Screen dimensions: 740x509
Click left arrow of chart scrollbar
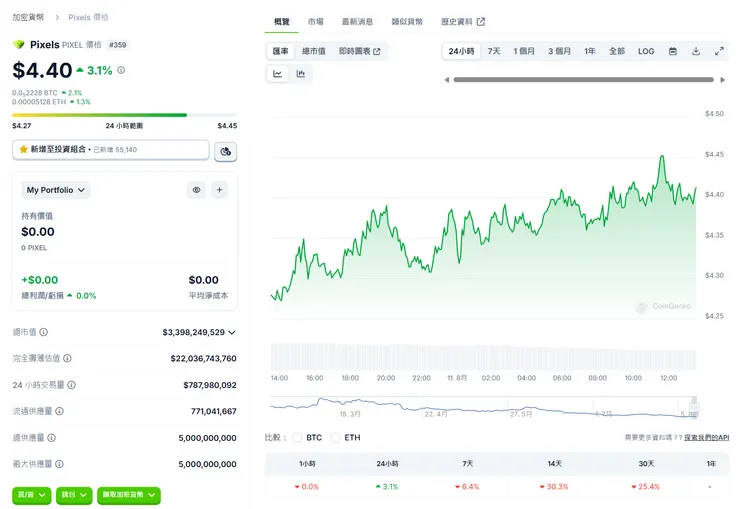click(446, 80)
